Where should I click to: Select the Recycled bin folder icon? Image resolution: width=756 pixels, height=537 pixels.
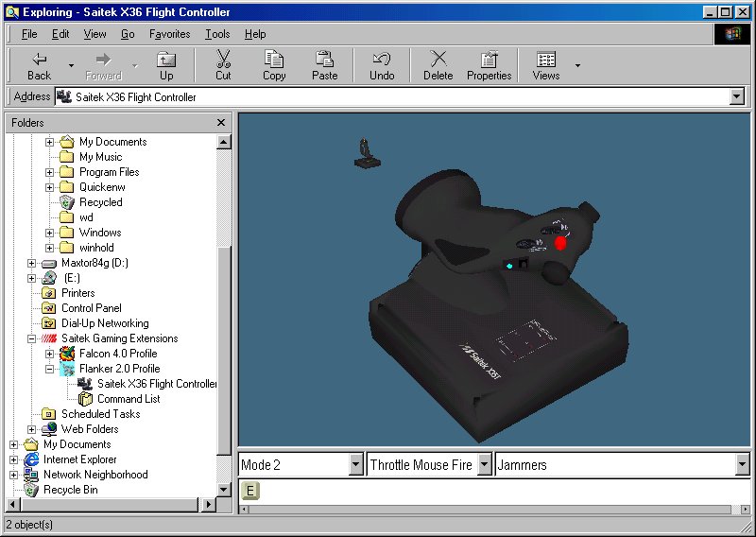(66, 202)
